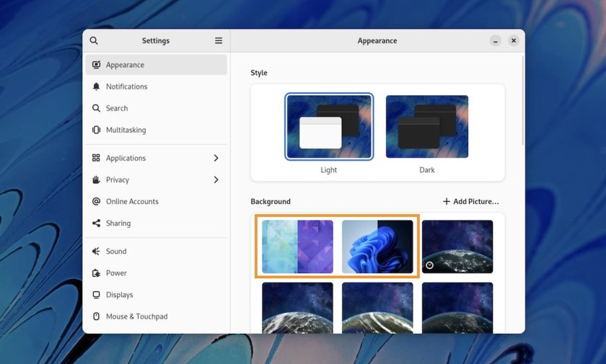The height and width of the screenshot is (364, 606).
Task: Click the Appearance panel vertical scrollbar
Action: coord(523,100)
